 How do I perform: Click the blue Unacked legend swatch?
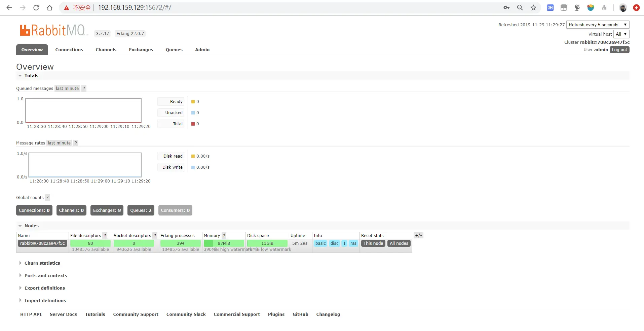(193, 113)
